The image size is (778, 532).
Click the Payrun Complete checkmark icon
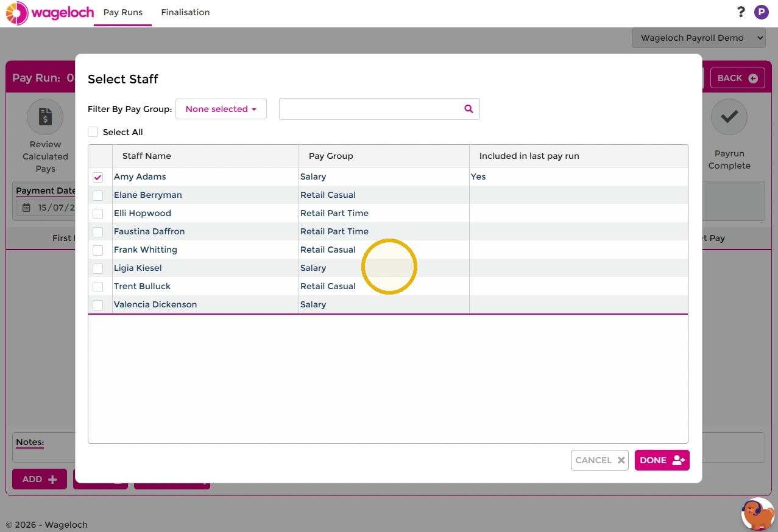click(729, 117)
